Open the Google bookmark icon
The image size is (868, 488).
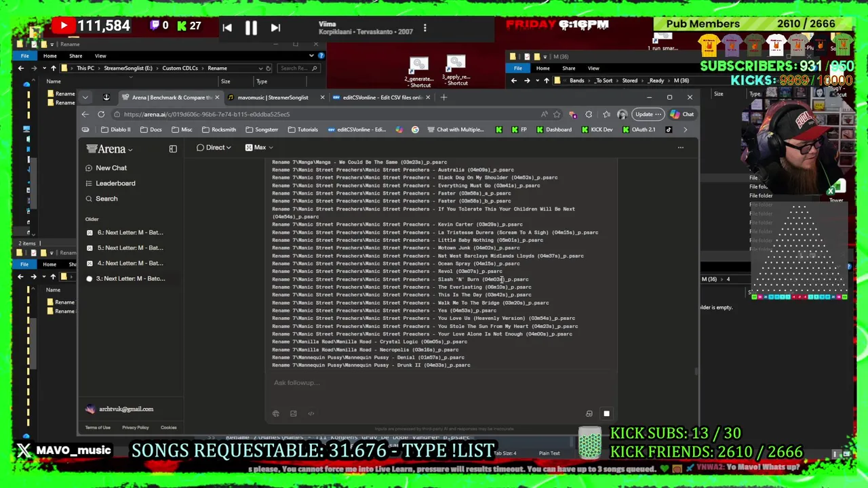pos(415,129)
